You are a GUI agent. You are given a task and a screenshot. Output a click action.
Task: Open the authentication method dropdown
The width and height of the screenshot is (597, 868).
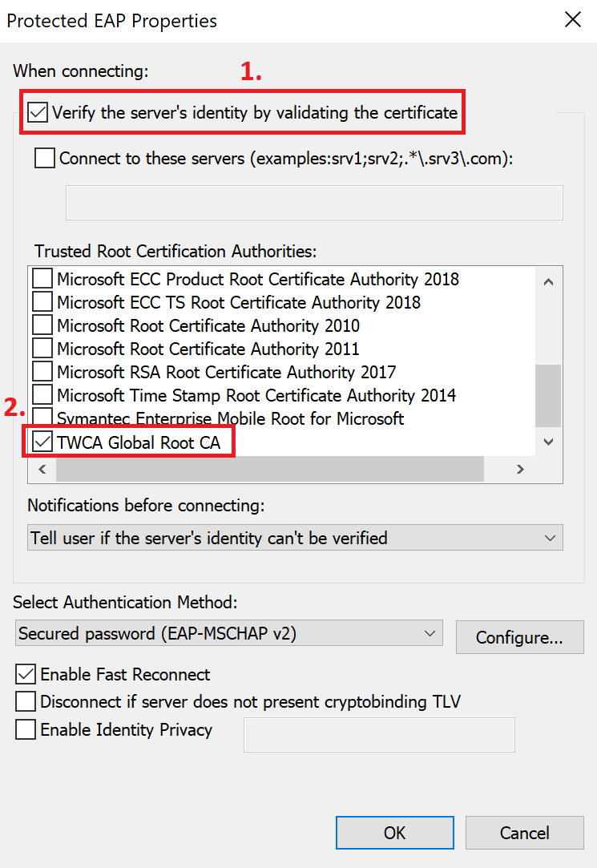pyautogui.click(x=429, y=633)
